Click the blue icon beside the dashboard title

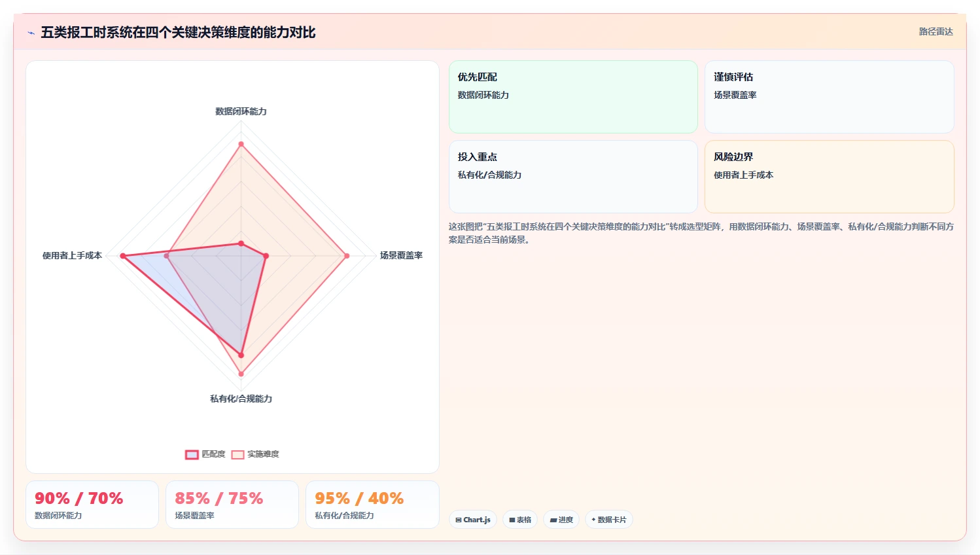pos(31,33)
